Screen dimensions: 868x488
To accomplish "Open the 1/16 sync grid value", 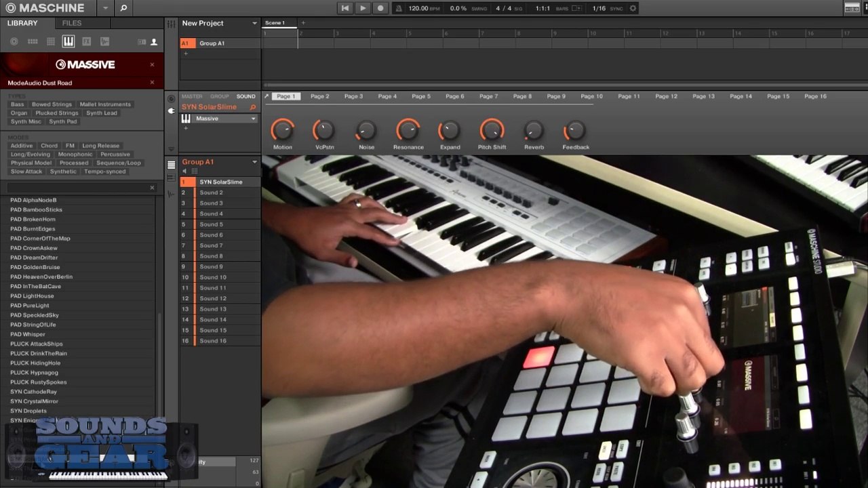I will click(599, 8).
